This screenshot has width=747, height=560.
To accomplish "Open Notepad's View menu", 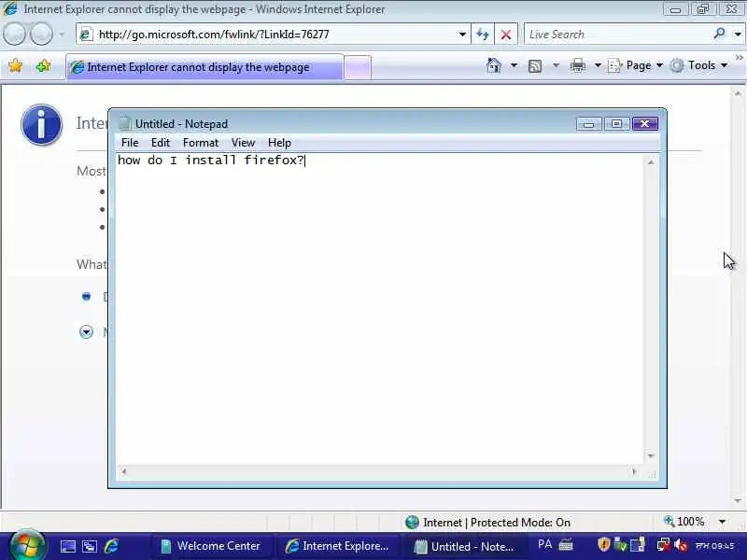I will 243,143.
